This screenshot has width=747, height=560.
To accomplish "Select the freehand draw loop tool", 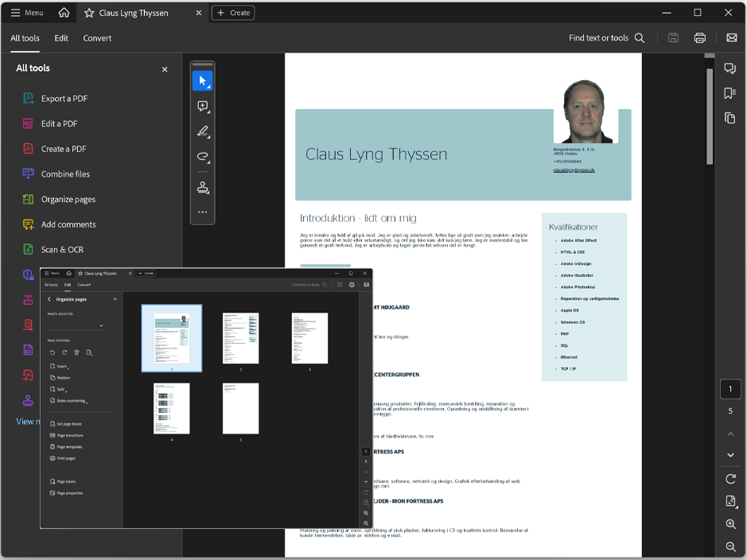I will coord(202,157).
